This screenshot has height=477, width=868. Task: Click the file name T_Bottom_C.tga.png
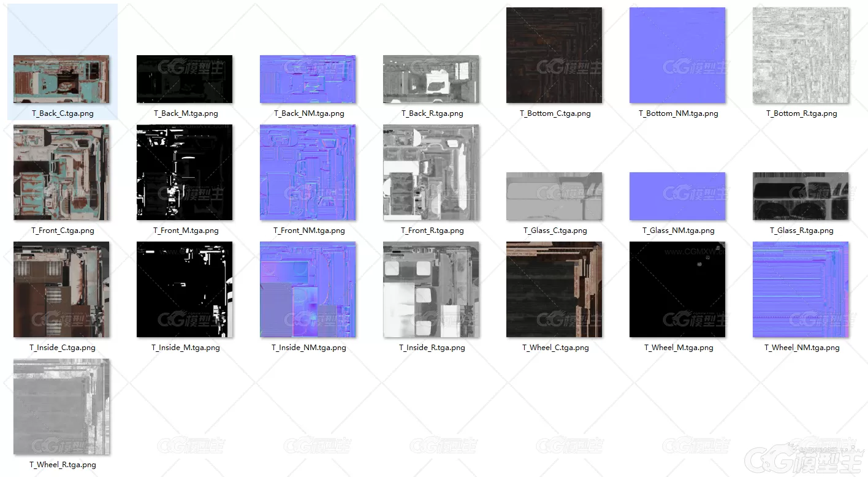(x=555, y=113)
